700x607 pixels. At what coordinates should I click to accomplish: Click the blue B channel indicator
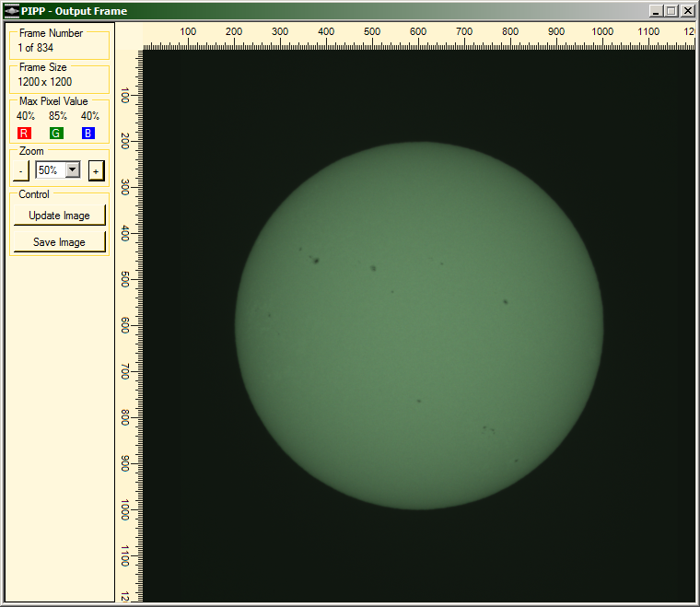tap(87, 133)
